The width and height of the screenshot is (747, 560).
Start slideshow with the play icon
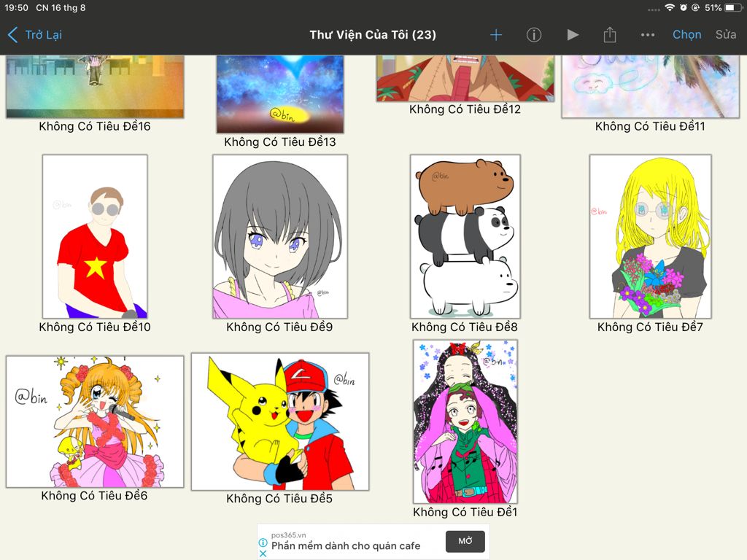573,35
